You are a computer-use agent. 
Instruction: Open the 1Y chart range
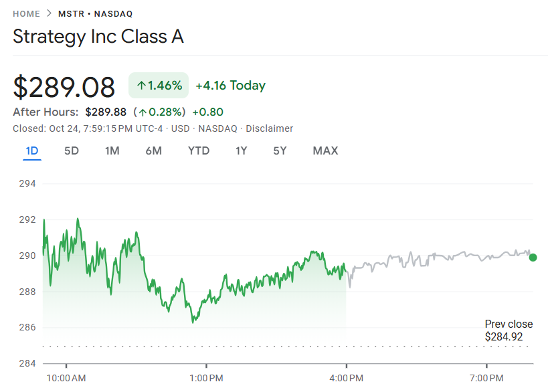(241, 151)
